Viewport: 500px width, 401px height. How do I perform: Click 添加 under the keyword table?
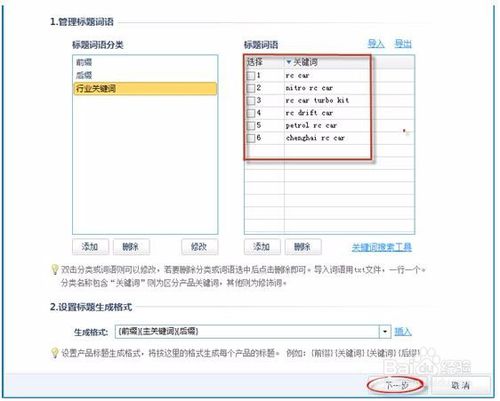click(x=262, y=247)
